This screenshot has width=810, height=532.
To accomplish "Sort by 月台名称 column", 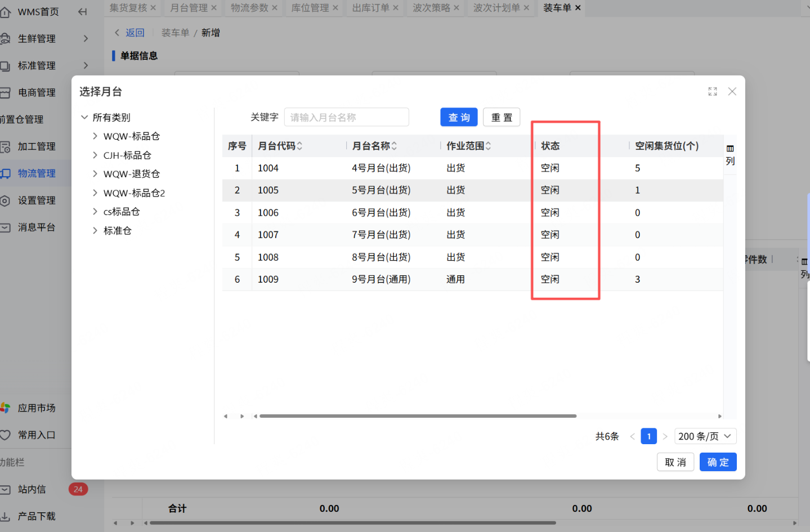I will (x=394, y=146).
